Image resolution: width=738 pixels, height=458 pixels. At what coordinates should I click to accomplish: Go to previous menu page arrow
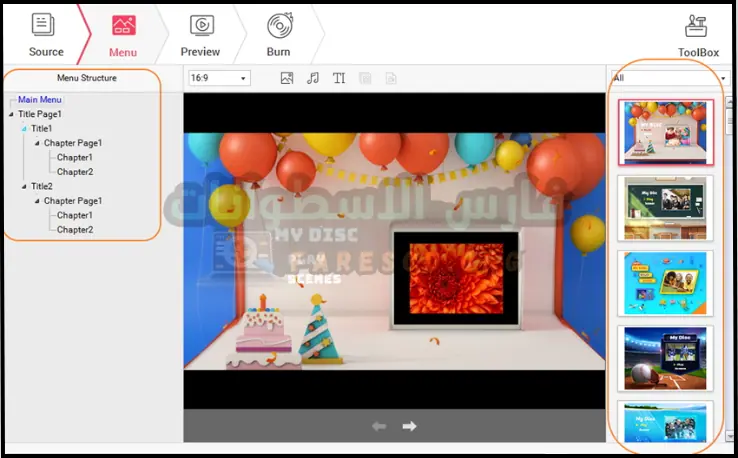pyautogui.click(x=379, y=426)
